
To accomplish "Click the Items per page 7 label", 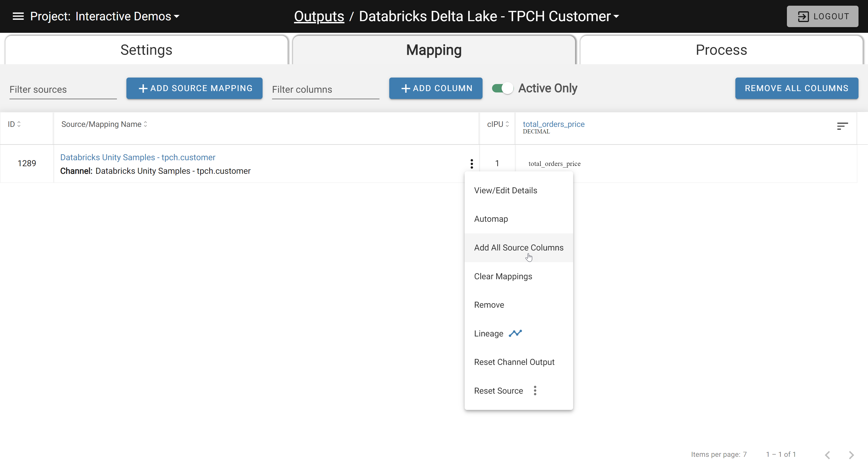I will 719,454.
